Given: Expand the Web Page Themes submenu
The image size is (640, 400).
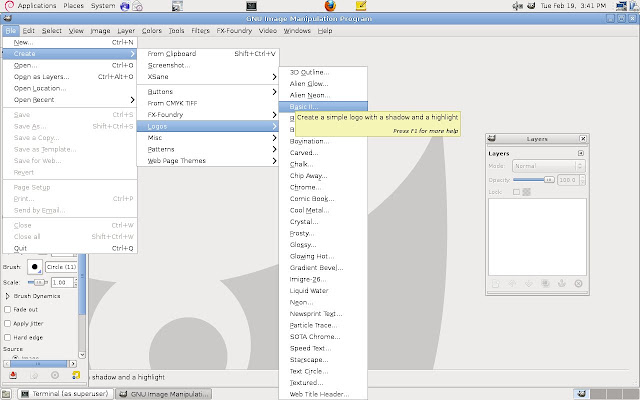Looking at the screenshot, I should pyautogui.click(x=208, y=161).
